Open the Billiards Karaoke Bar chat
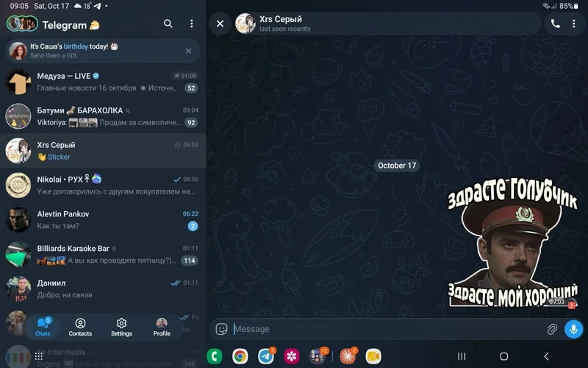Screen dimensions: 588x368 [103, 254]
